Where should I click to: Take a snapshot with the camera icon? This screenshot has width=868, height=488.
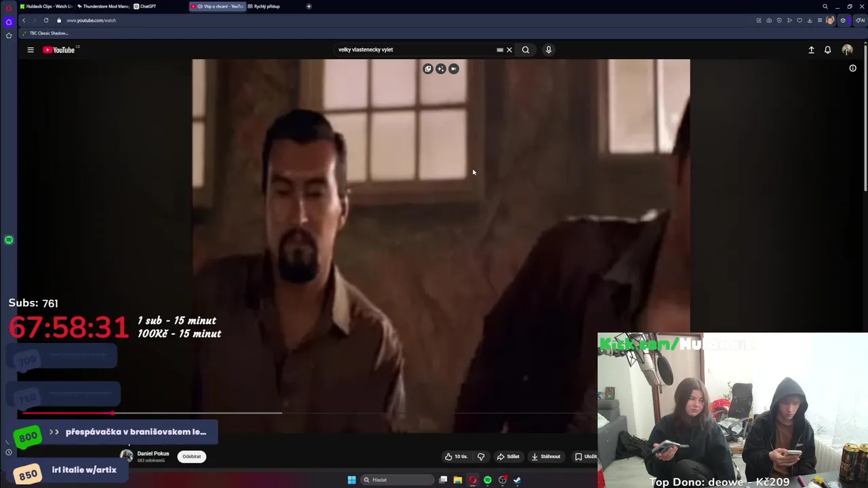[769, 20]
